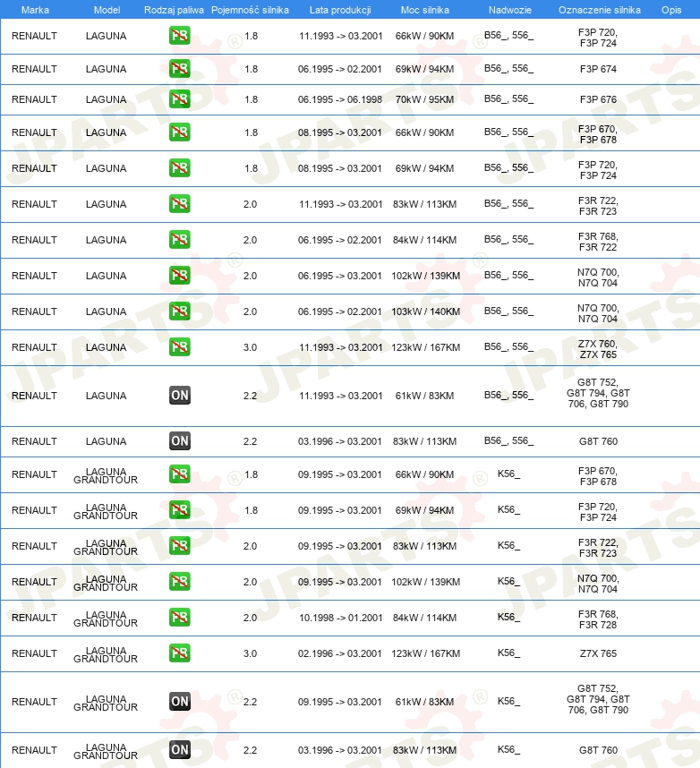700x768 pixels.
Task: Click the green petrol icon for F3P 674 row
Action: click(x=180, y=69)
